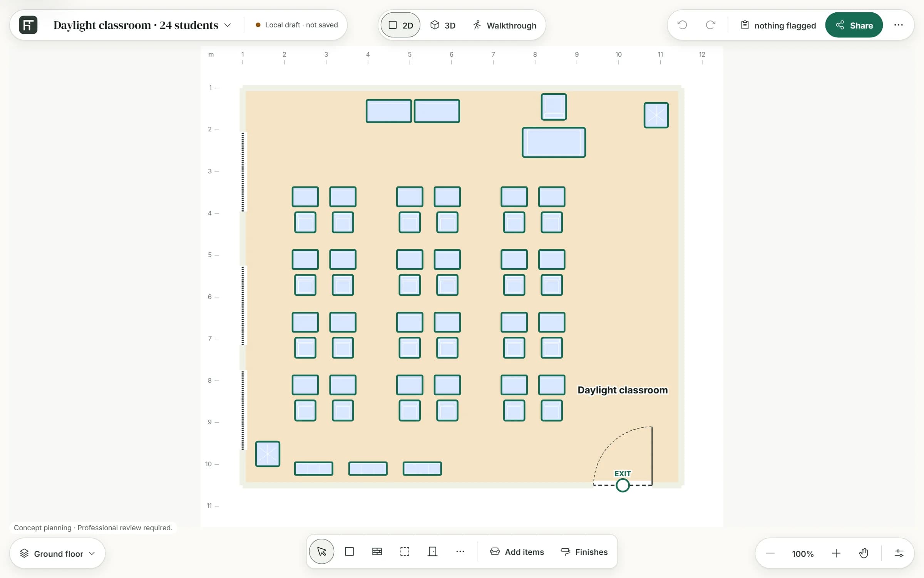
Task: Open Finishes panel
Action: click(x=584, y=552)
